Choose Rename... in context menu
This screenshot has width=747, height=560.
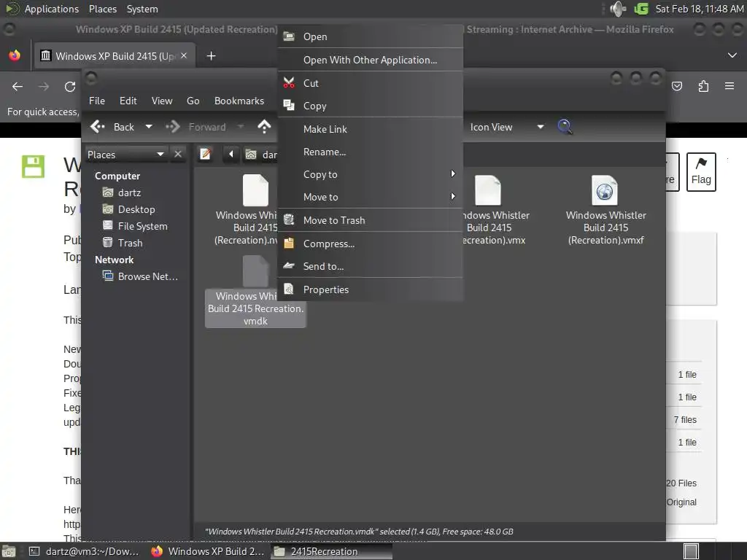[370, 152]
